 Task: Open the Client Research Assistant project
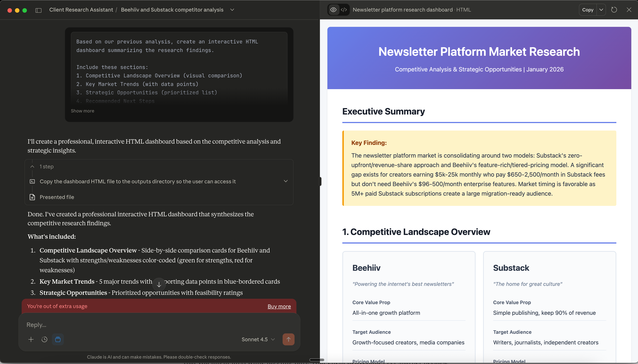pyautogui.click(x=81, y=10)
